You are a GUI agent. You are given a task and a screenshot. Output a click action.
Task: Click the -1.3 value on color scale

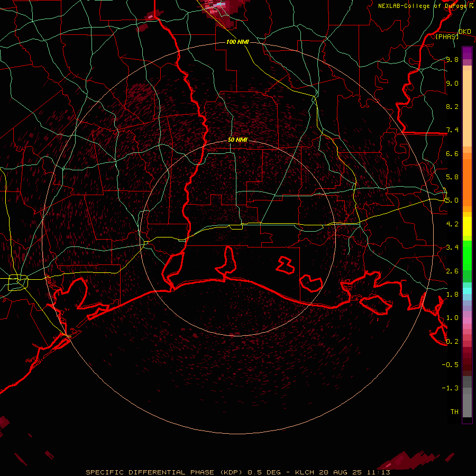click(450, 388)
